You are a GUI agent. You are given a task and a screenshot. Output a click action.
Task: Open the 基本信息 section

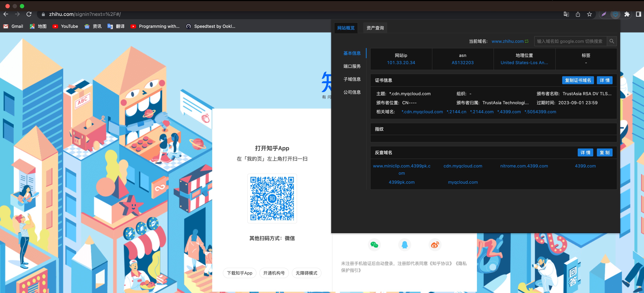[352, 53]
